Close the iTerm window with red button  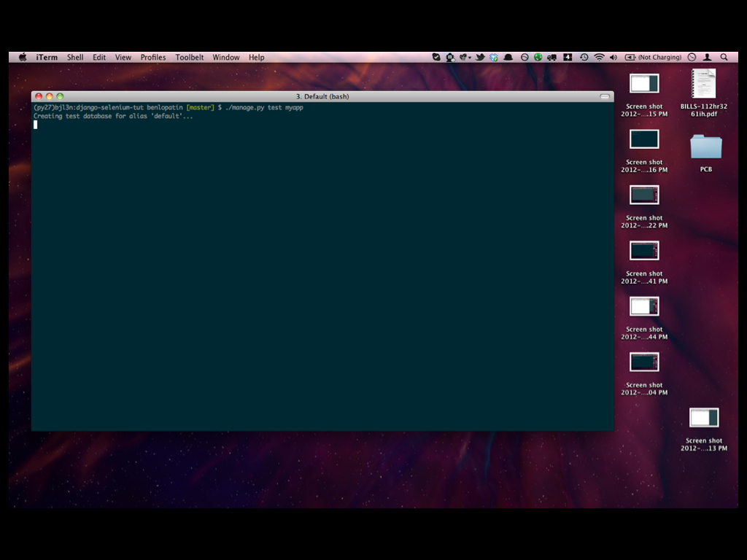[39, 96]
